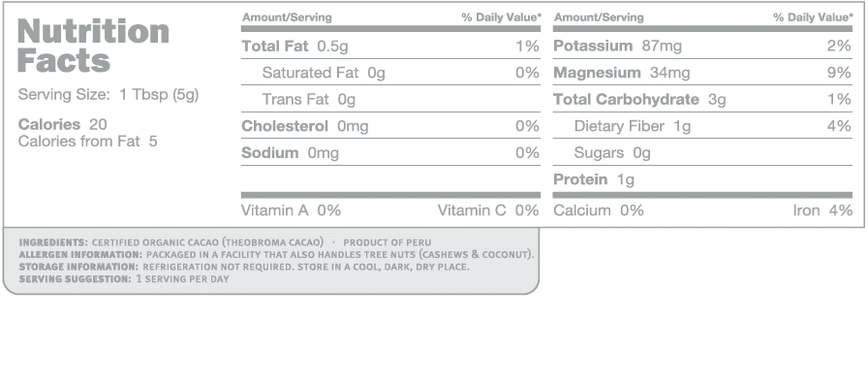Click the Saturated Fat 0g row
Image resolution: width=868 pixels, height=384 pixels.
click(390, 73)
